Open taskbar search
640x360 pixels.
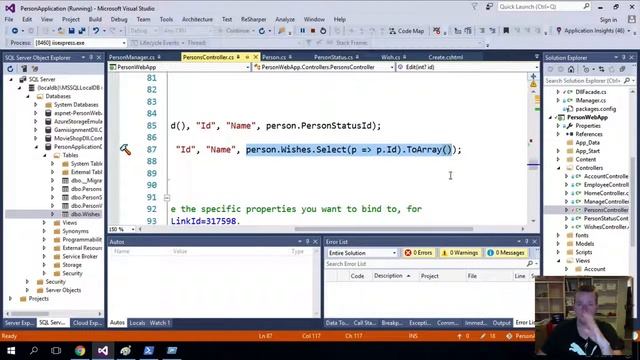[34, 350]
